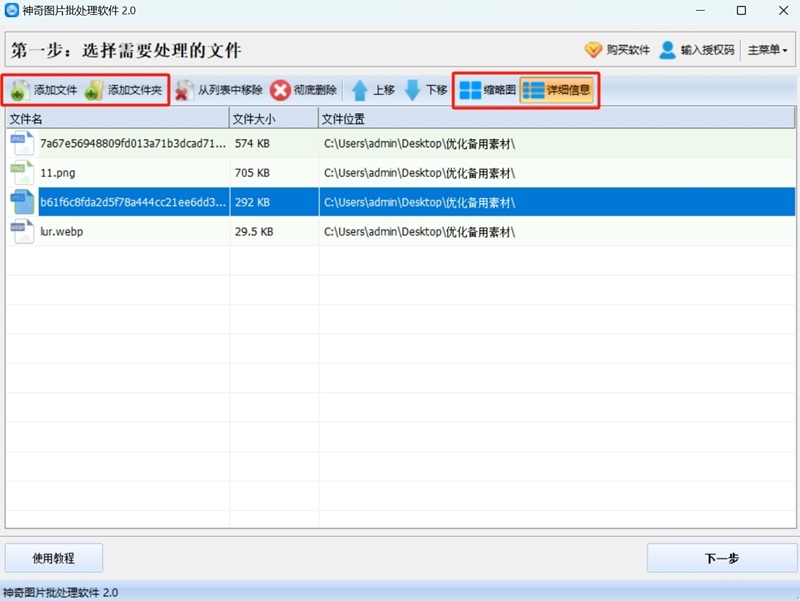
Task: Click the 添加文件夹 add folder icon
Action: 94,90
